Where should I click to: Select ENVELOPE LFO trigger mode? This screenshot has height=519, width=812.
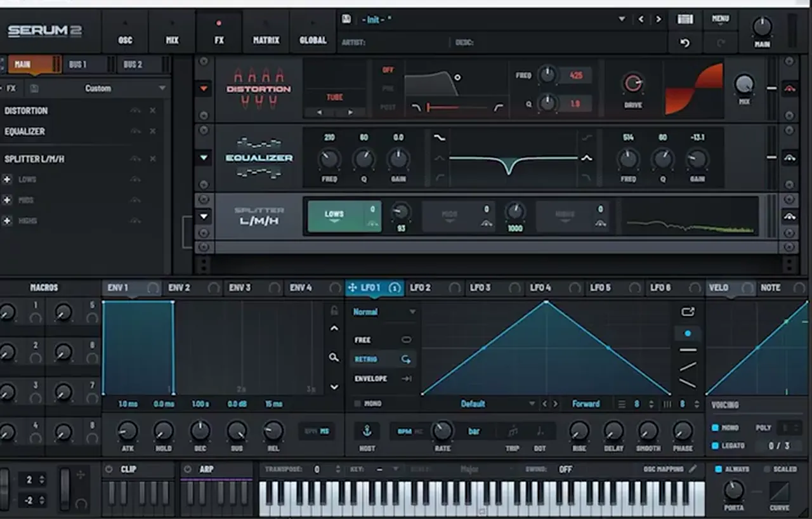383,379
